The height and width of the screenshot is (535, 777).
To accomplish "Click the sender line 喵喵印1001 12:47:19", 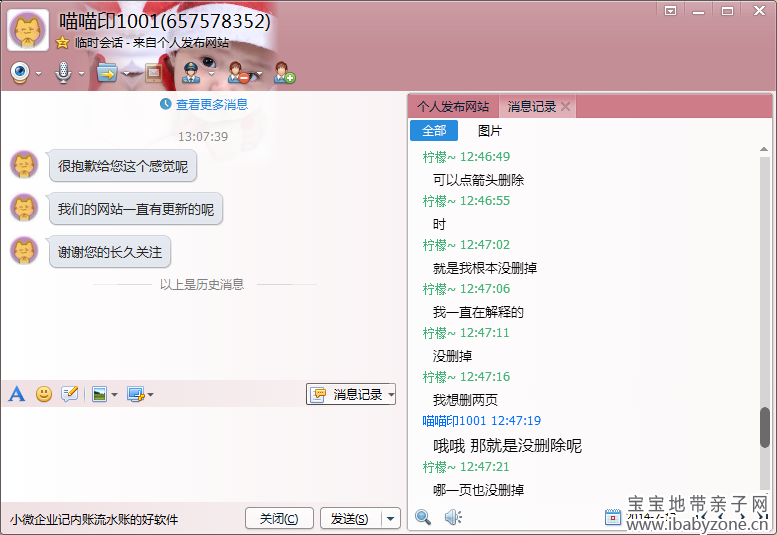I will click(481, 421).
